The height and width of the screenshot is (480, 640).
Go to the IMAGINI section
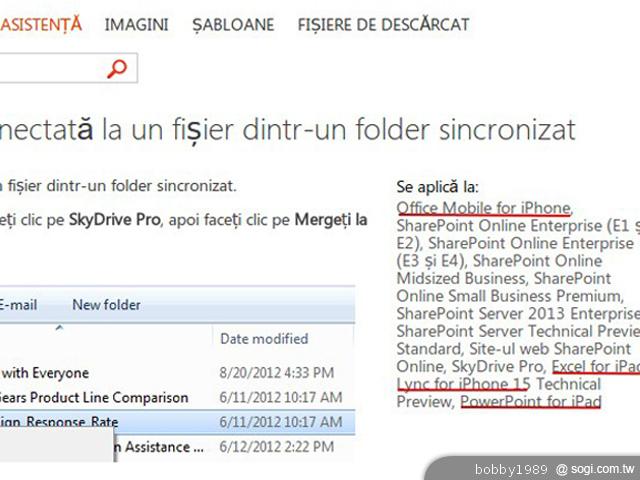point(136,24)
